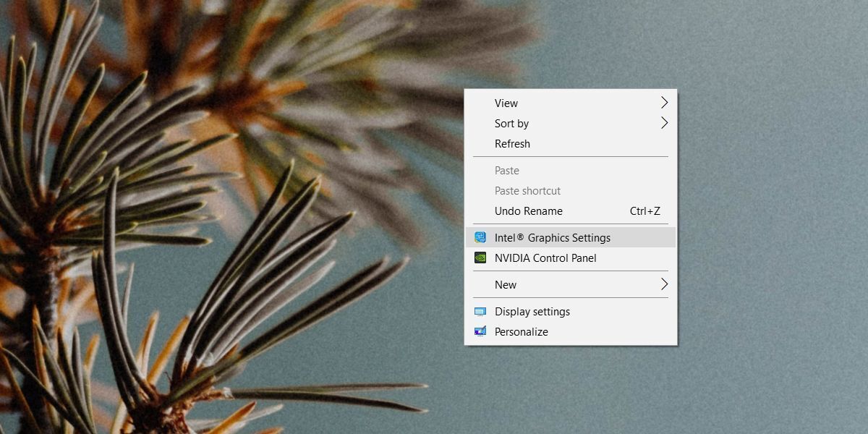The height and width of the screenshot is (434, 868).
Task: Click the Intel® Graphics Settings label
Action: pos(553,238)
